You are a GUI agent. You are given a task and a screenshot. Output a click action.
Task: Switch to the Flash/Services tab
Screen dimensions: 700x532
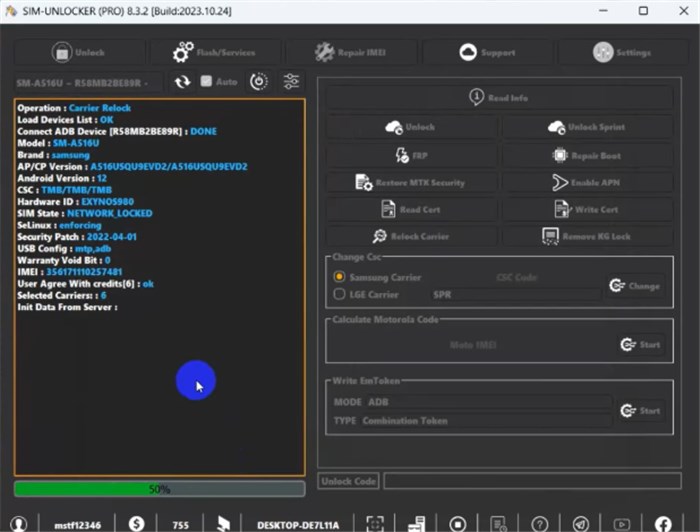click(213, 52)
